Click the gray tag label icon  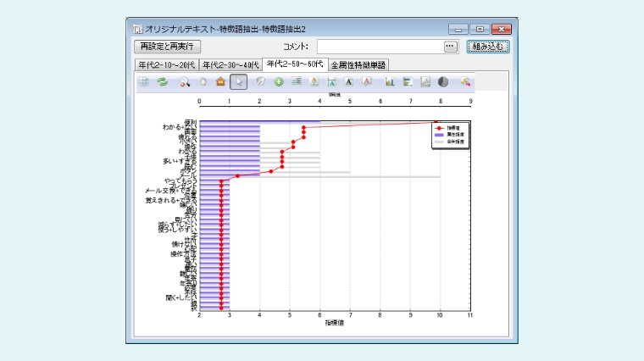click(260, 81)
